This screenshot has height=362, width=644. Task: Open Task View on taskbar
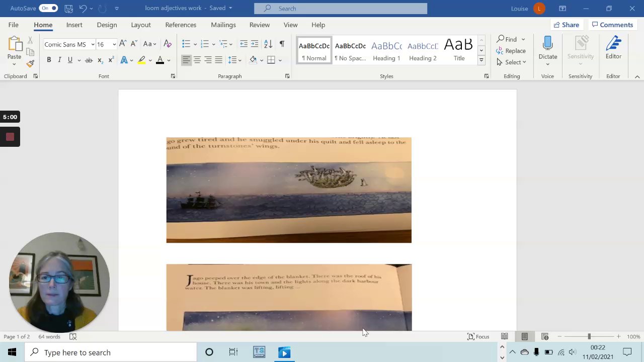point(233,352)
